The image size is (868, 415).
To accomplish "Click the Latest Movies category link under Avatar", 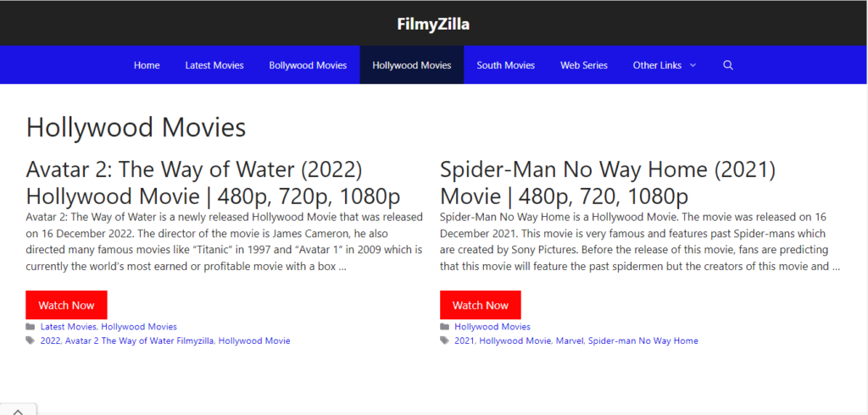I will pyautogui.click(x=70, y=326).
